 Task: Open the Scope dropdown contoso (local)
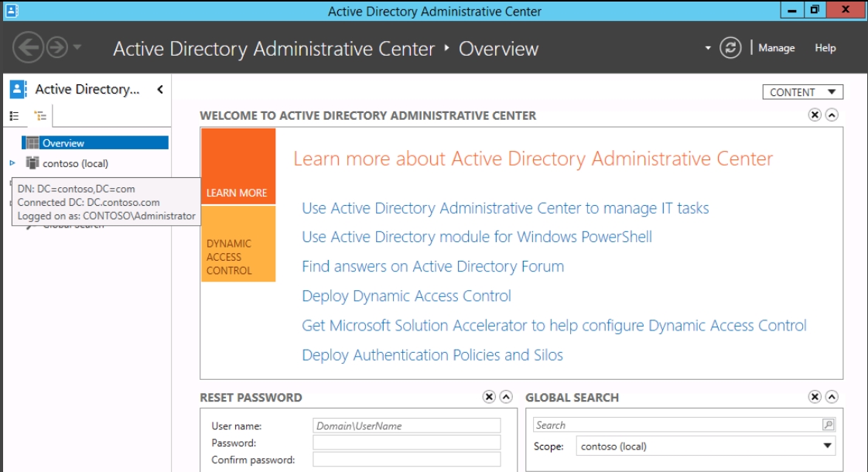706,446
